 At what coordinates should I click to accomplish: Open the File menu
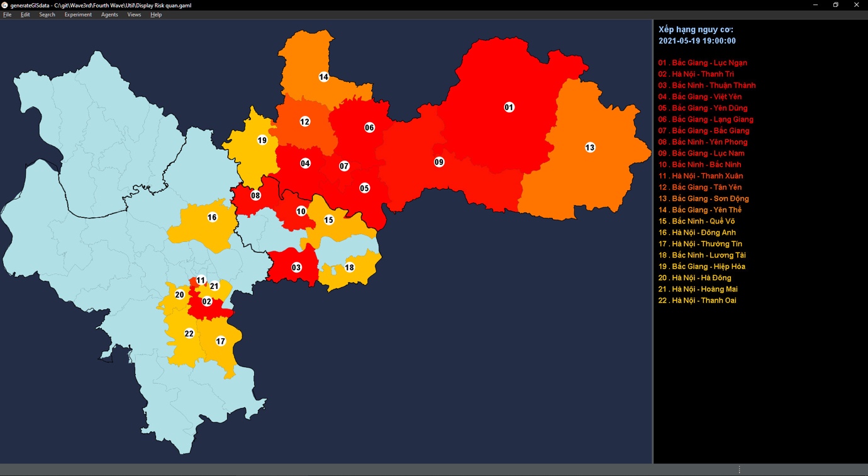pos(8,14)
